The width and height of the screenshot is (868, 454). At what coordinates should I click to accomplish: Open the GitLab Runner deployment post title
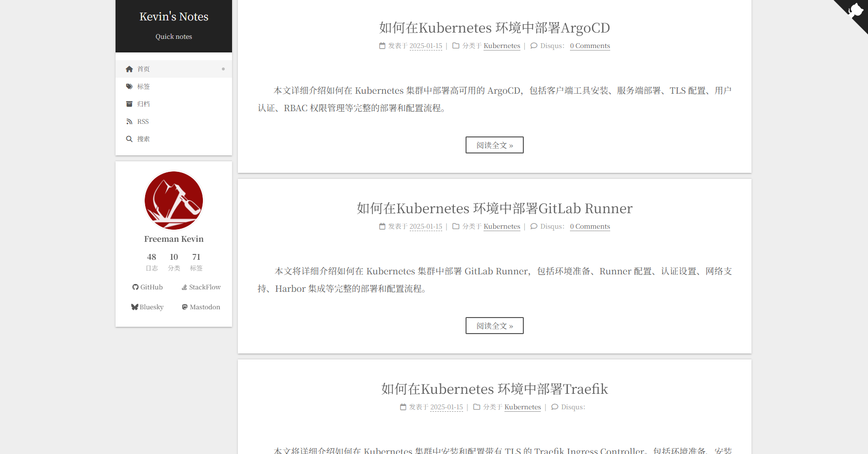494,208
